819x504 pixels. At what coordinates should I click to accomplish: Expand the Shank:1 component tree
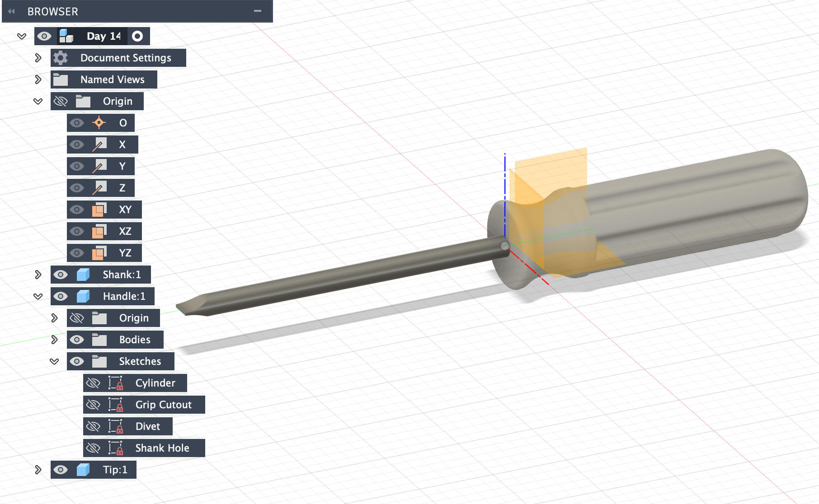38,275
